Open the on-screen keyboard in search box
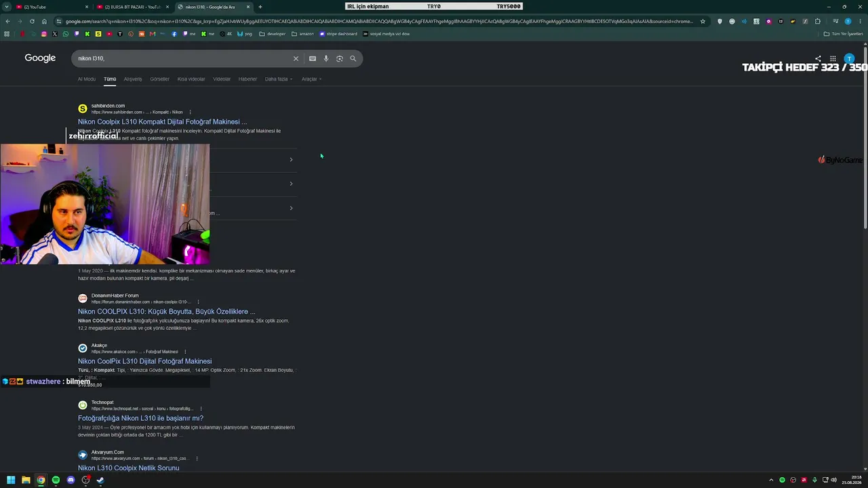This screenshot has height=488, width=868. (313, 58)
